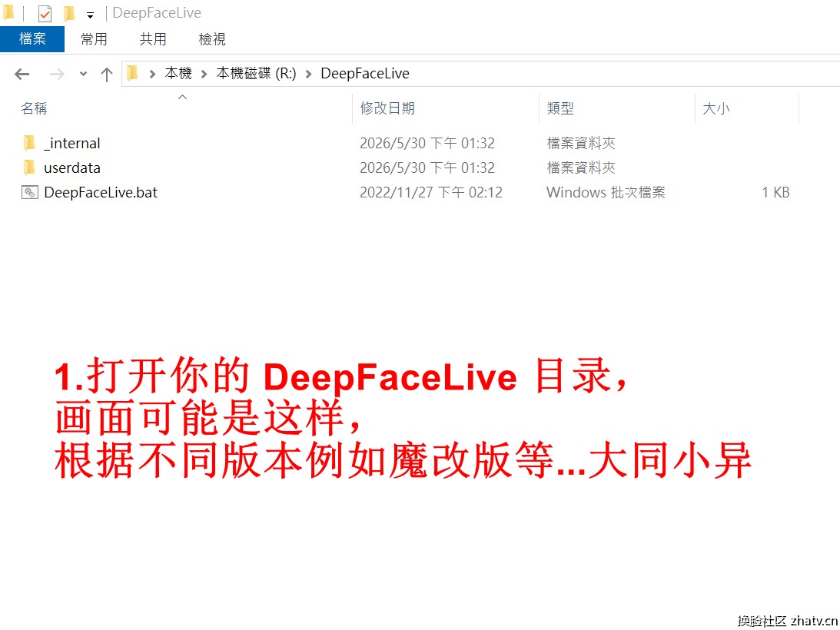Click the DeepFaceLive breadcrumb in the address bar
840x630 pixels.
click(x=365, y=74)
